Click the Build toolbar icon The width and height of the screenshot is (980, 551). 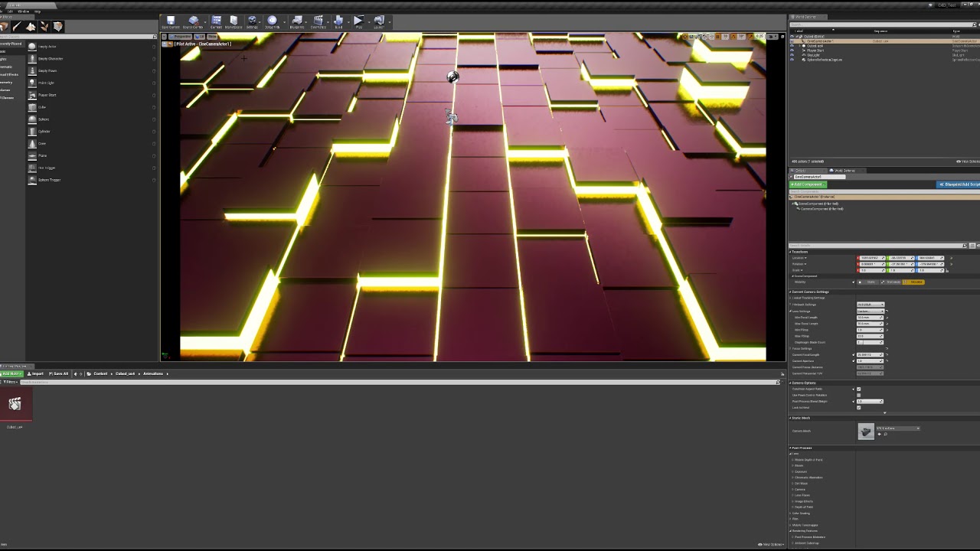[x=338, y=21]
